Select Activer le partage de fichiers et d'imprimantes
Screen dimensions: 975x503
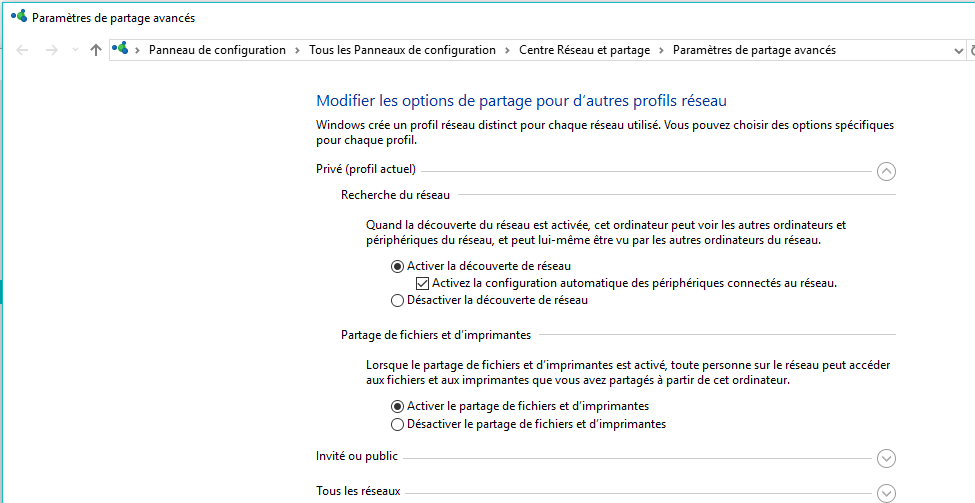(398, 406)
